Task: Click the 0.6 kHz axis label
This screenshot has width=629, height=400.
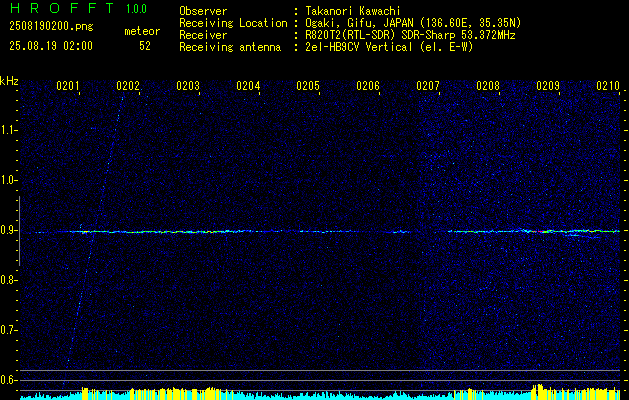Action: pyautogui.click(x=8, y=380)
